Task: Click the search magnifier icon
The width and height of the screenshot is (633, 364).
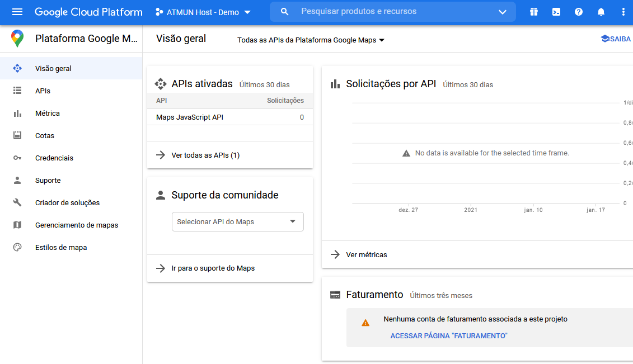Action: coord(285,12)
